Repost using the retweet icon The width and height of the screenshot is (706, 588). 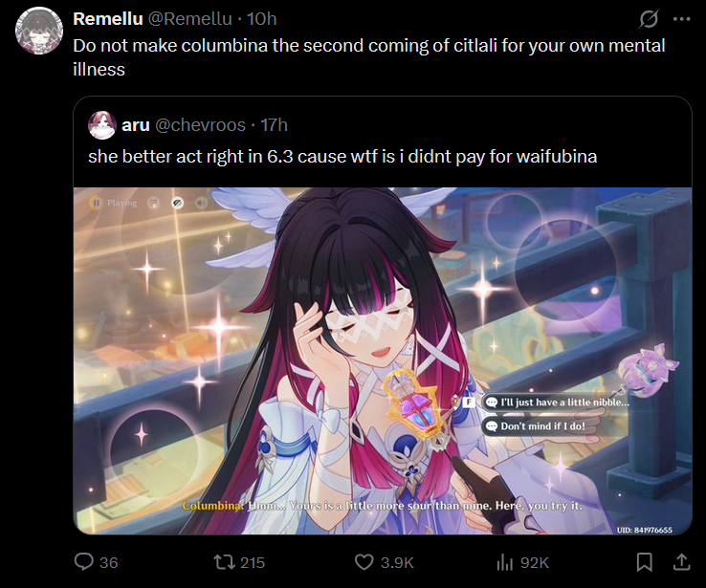223,562
